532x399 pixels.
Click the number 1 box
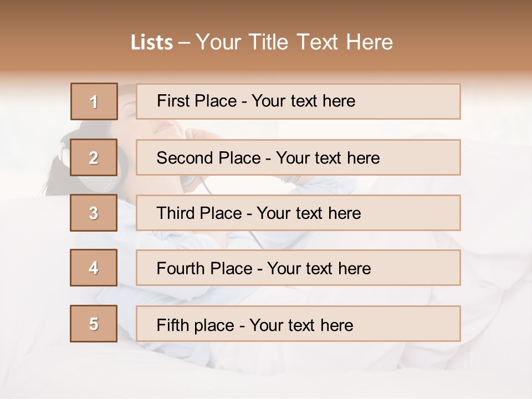[94, 101]
